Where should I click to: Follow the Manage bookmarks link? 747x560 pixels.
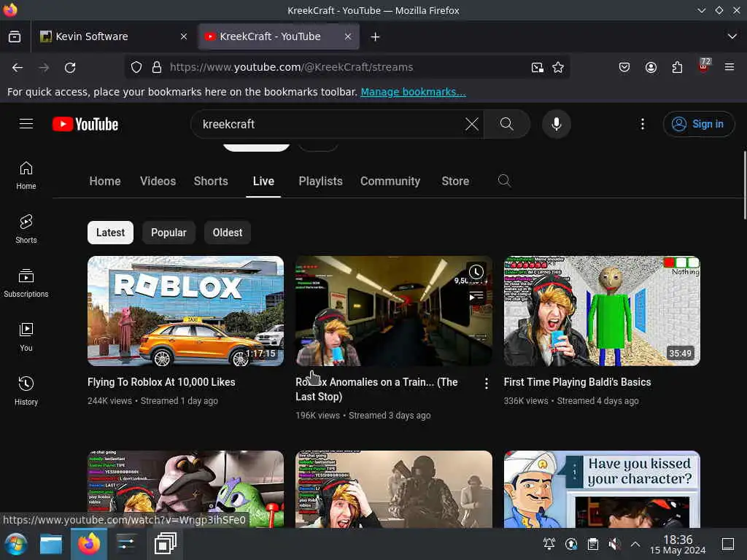pos(413,92)
